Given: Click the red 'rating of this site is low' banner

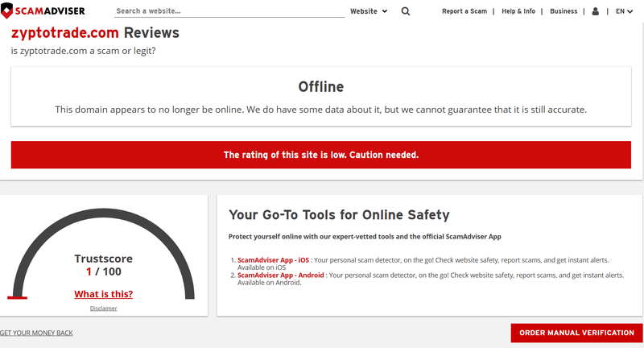Looking at the screenshot, I should pos(320,155).
